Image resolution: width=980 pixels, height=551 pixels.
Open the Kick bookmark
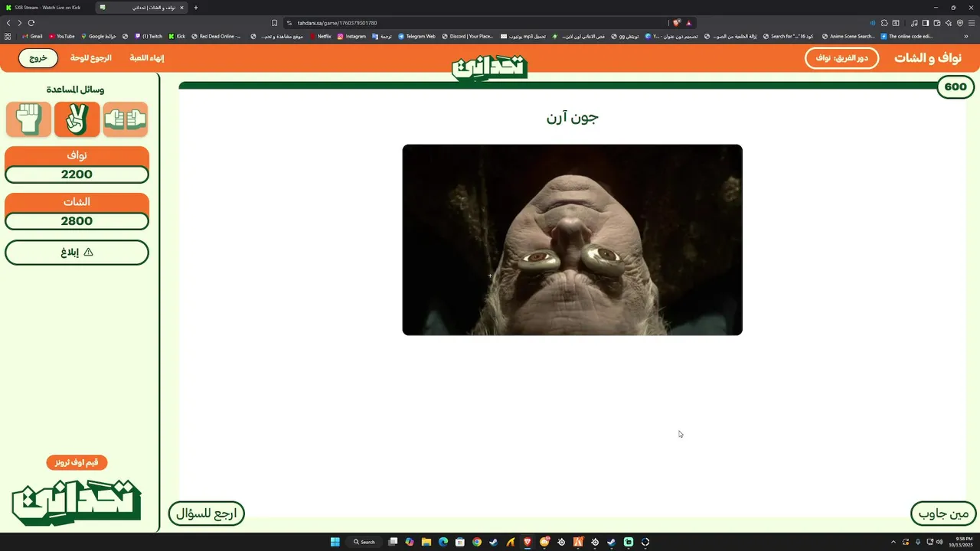click(x=177, y=36)
